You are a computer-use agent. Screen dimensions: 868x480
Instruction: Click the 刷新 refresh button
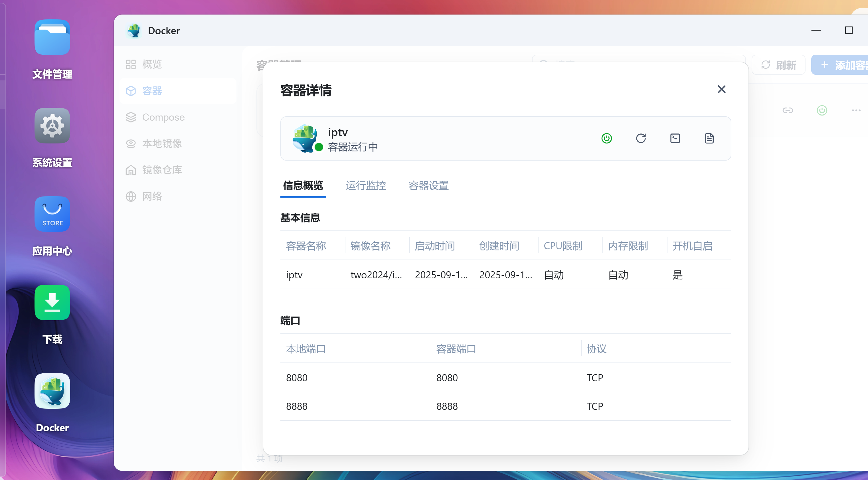(778, 65)
